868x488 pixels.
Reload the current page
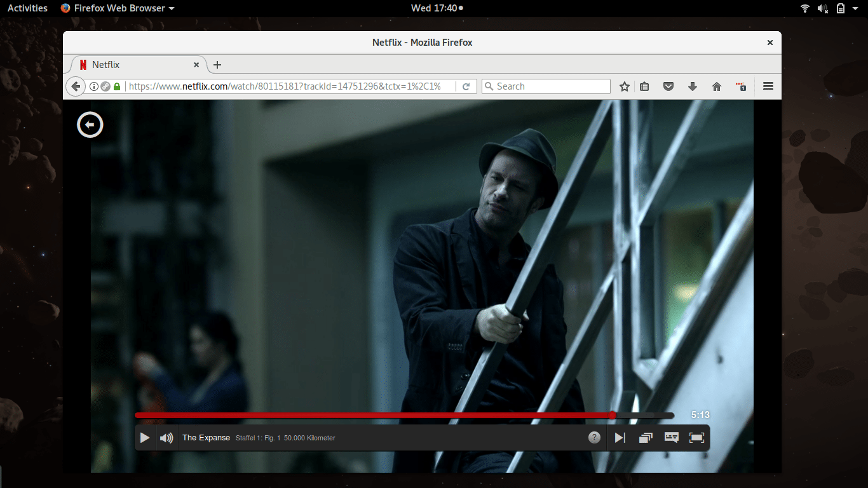click(x=466, y=86)
